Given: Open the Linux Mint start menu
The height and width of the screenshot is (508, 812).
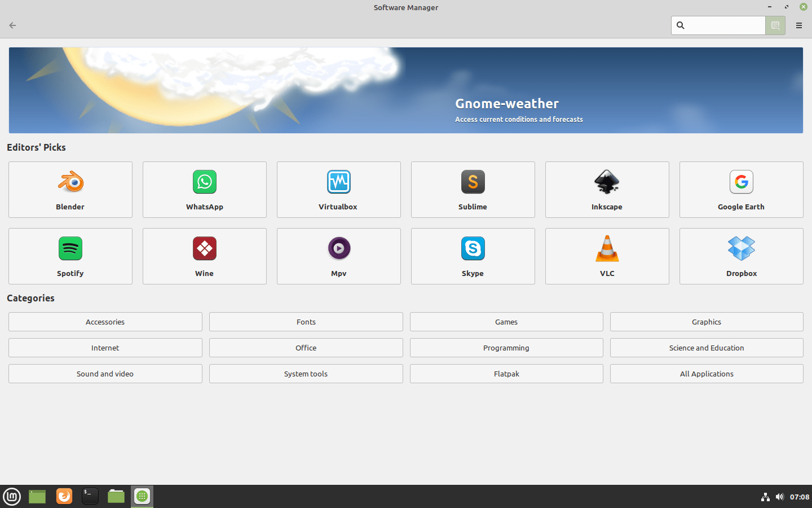Looking at the screenshot, I should click(x=12, y=497).
